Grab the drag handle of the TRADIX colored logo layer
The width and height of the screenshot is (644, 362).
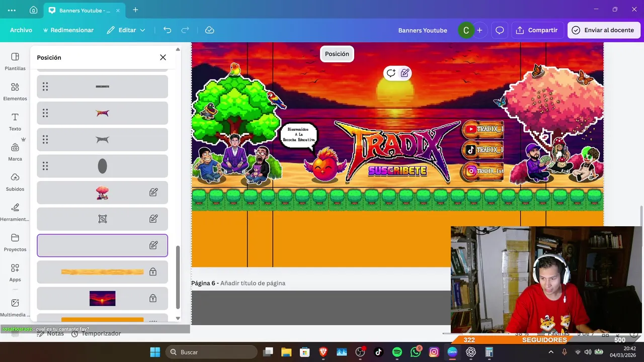(45, 113)
